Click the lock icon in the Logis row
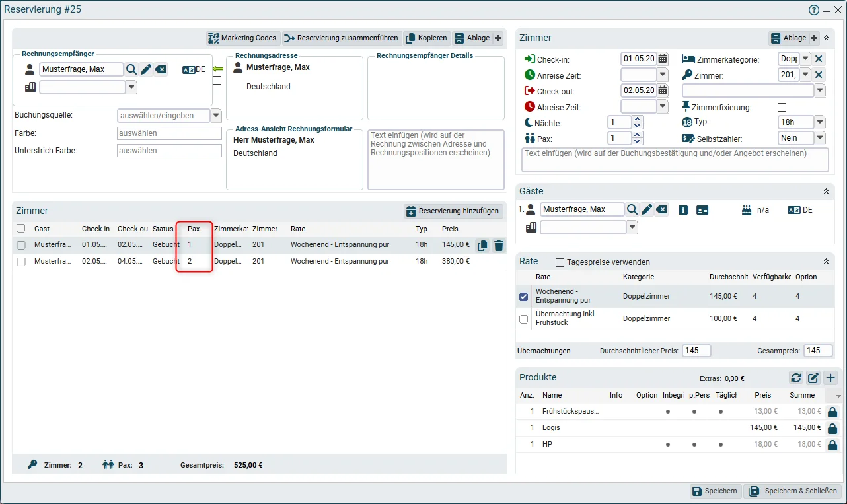The width and height of the screenshot is (847, 504). [x=832, y=428]
